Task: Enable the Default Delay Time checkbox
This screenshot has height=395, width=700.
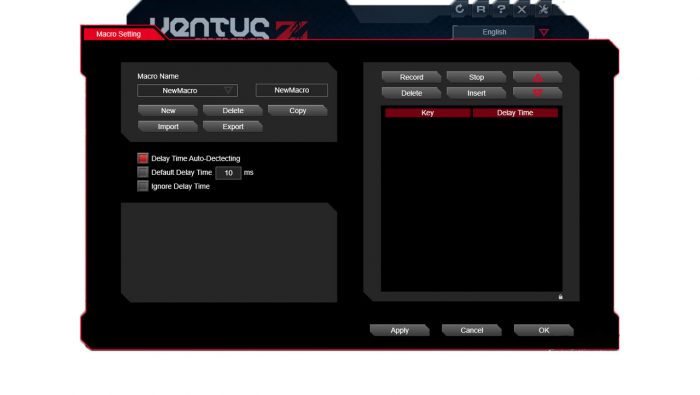Action: 142,172
